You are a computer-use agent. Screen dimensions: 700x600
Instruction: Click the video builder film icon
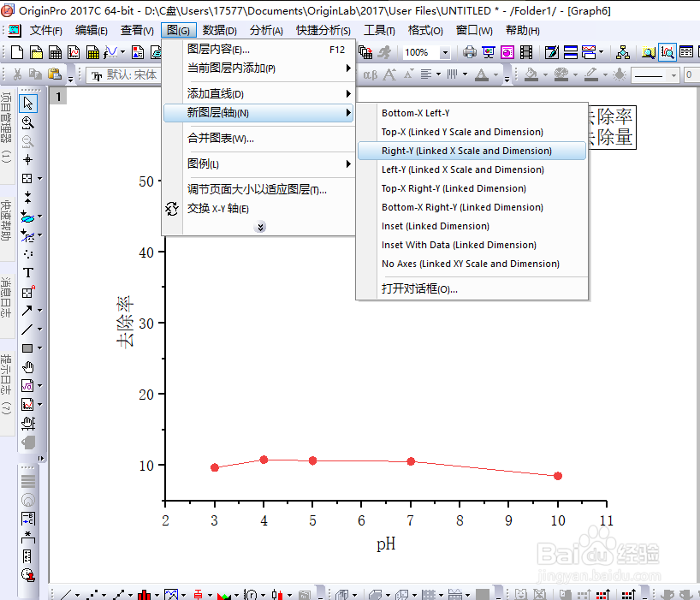click(x=526, y=52)
